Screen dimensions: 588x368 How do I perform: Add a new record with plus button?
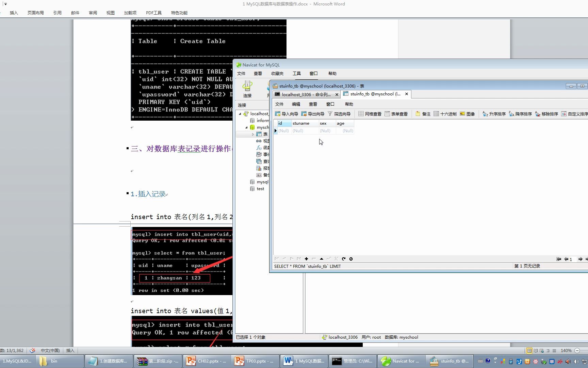point(306,259)
